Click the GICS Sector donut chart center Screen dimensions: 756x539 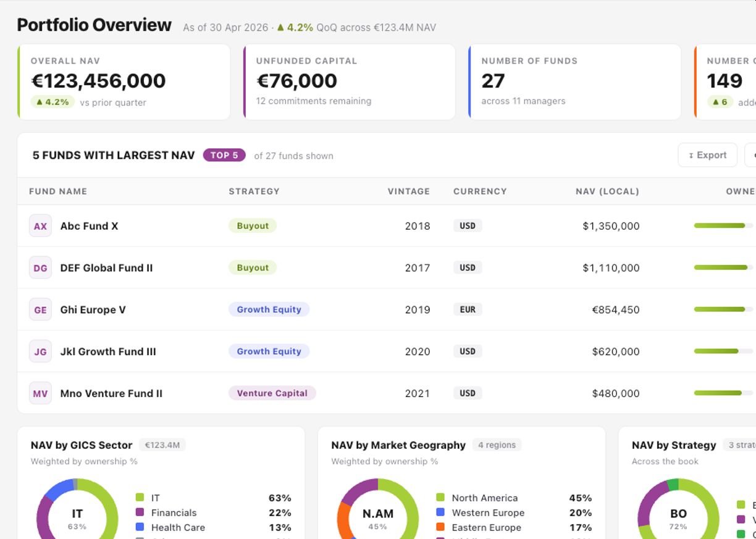pyautogui.click(x=77, y=518)
